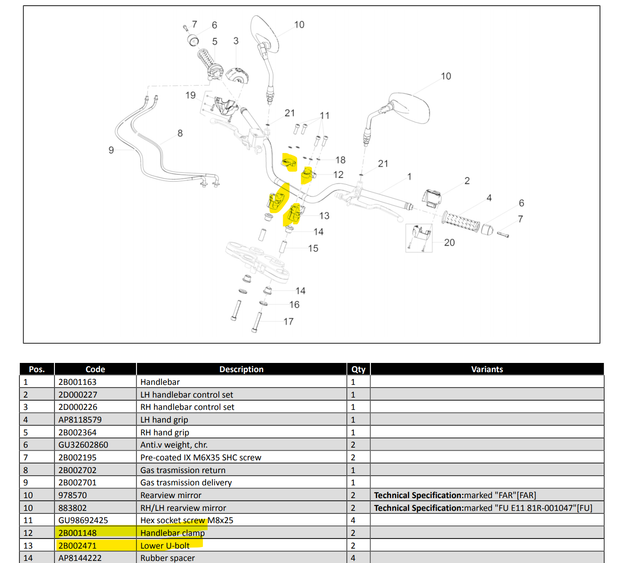Screen dimensions: 640x563
Task: Select the 'Rubber spacer' description
Action: click(x=167, y=558)
